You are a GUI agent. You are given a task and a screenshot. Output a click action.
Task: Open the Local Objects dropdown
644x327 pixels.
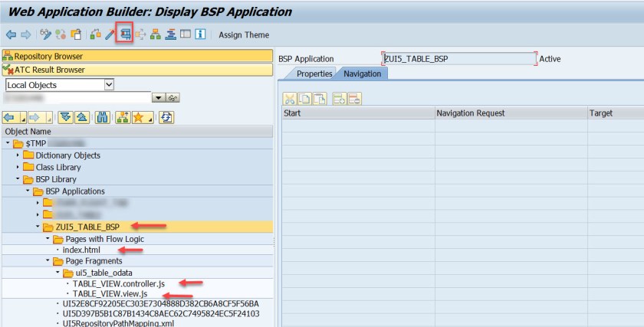tap(108, 84)
